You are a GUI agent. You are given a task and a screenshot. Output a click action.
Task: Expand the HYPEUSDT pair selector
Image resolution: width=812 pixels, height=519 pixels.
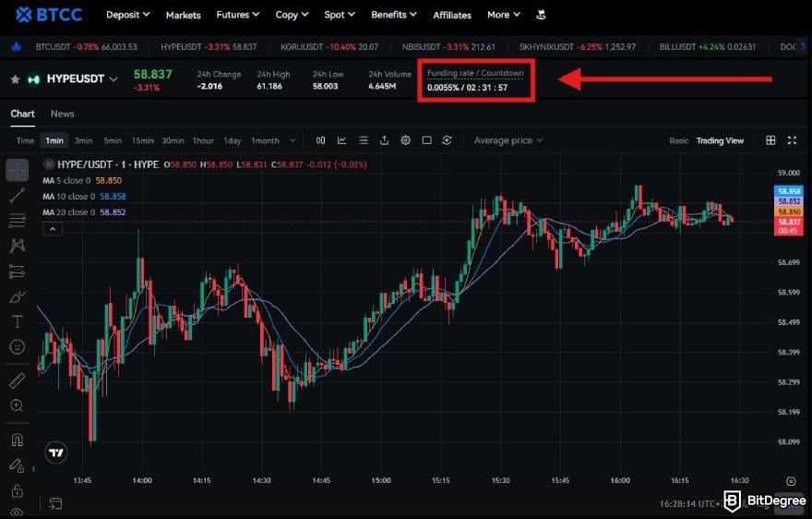[113, 79]
